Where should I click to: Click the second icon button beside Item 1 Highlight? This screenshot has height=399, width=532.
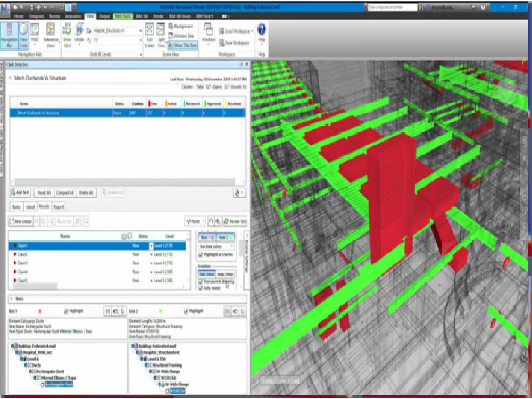pos(115,311)
